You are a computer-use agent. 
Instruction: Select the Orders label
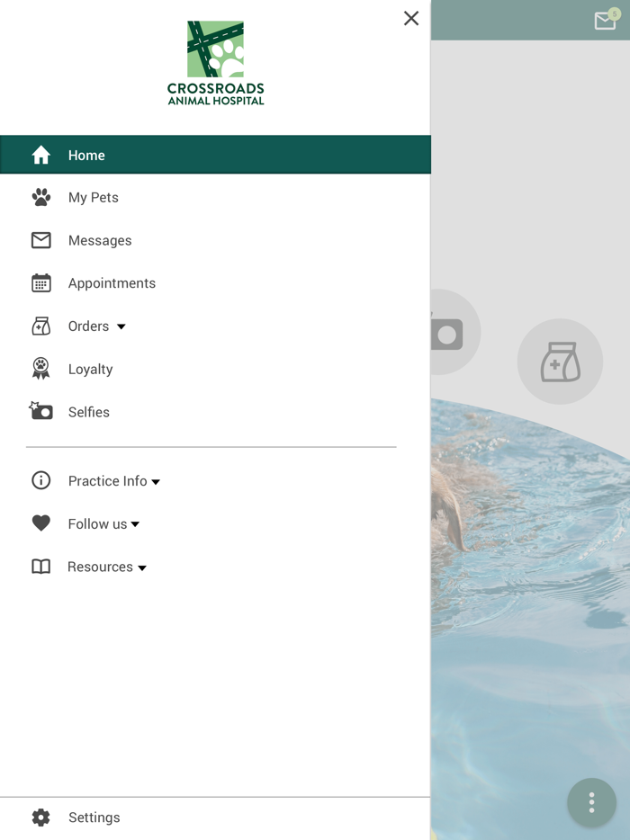pyautogui.click(x=88, y=326)
